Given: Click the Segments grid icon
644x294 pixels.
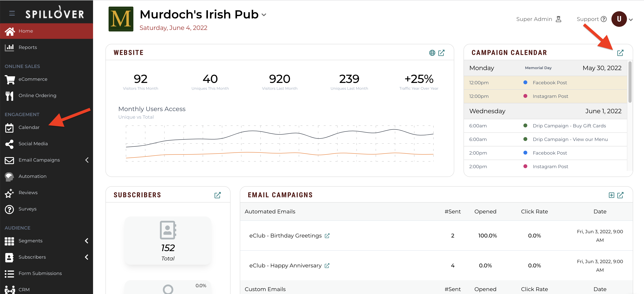Looking at the screenshot, I should pyautogui.click(x=9, y=241).
